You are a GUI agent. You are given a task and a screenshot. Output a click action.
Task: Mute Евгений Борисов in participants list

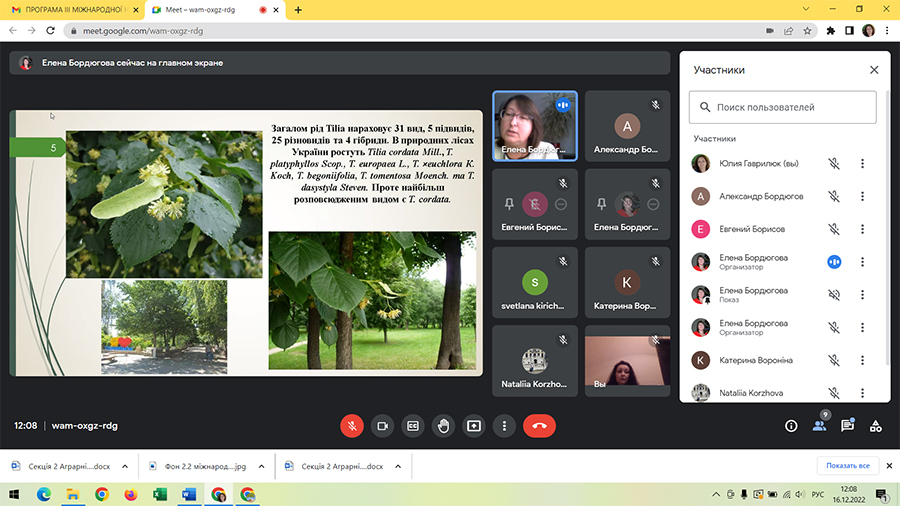click(x=833, y=229)
